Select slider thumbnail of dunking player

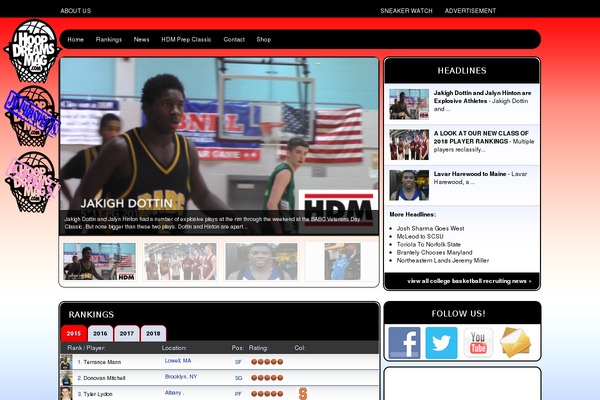coord(342,261)
